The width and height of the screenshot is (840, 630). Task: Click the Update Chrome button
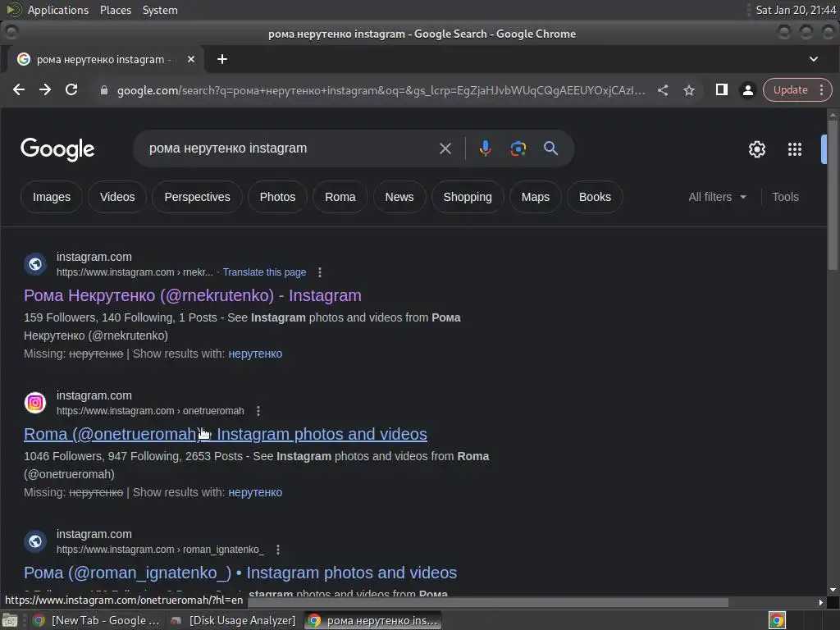(x=790, y=90)
